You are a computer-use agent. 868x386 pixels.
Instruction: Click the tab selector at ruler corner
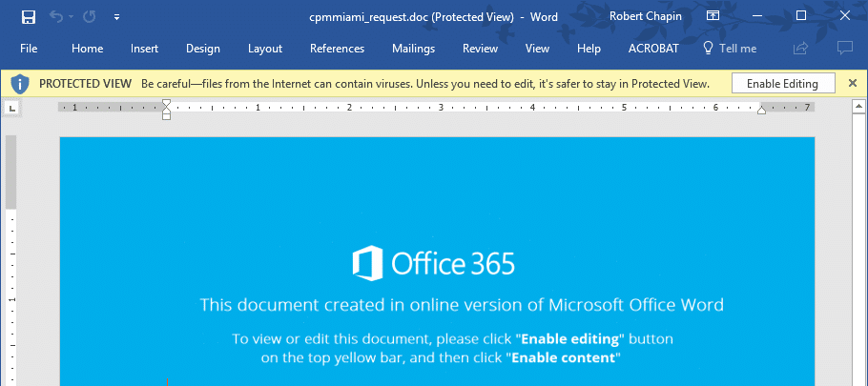12,108
